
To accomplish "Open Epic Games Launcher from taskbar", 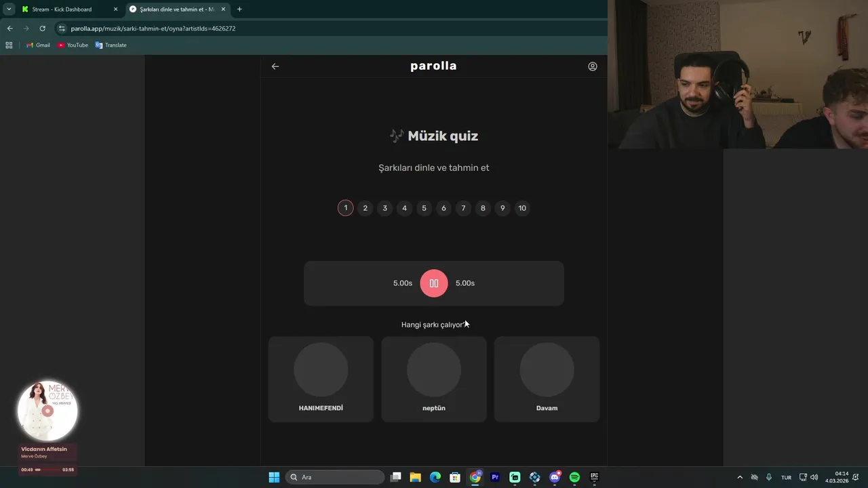I will [x=595, y=477].
